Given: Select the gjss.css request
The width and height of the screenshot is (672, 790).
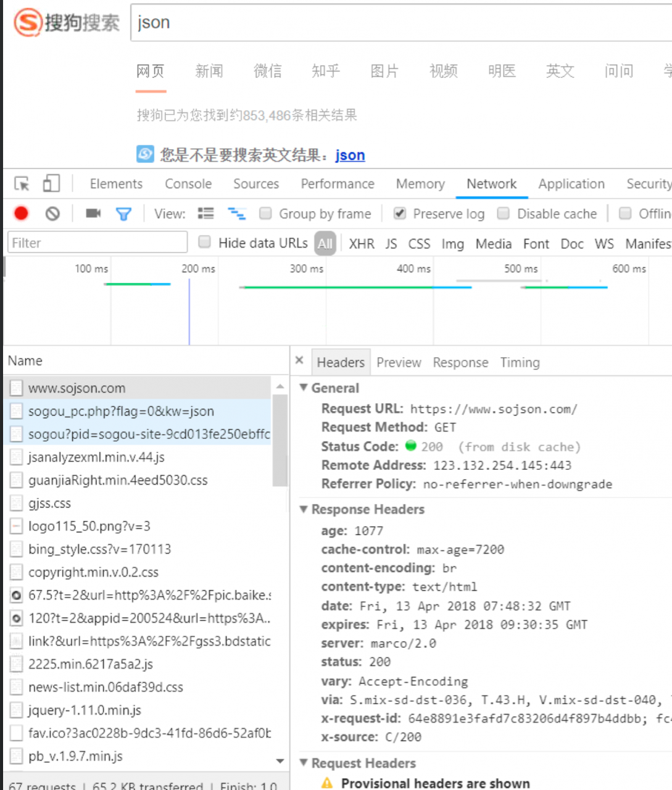Looking at the screenshot, I should (x=138, y=504).
